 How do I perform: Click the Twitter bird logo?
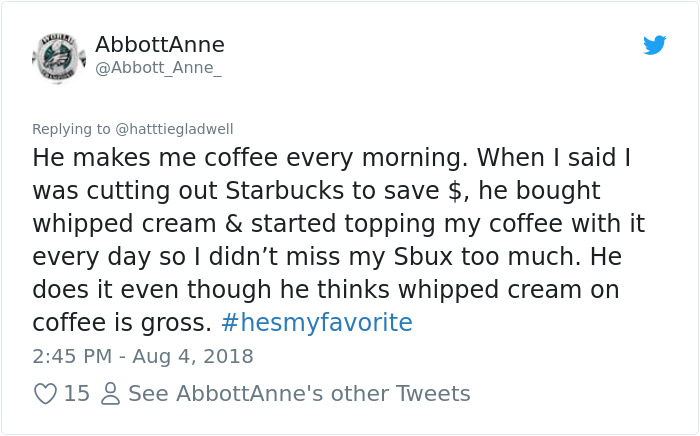pos(654,46)
